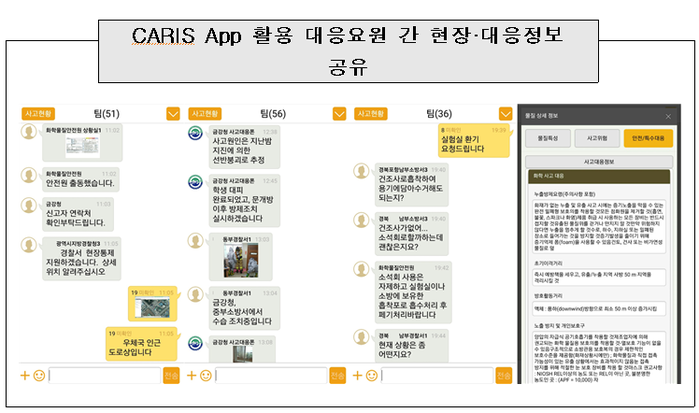Select message 건조사로흡착하여 용기에담아수거해도 되는지?
The height and width of the screenshot is (413, 699).
[411, 185]
